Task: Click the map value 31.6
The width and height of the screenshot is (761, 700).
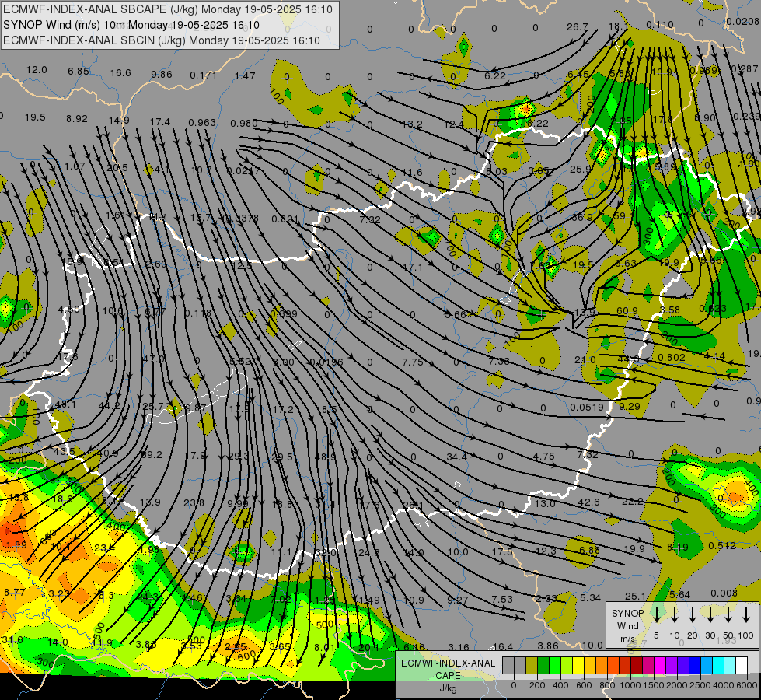Action: pyautogui.click(x=12, y=640)
